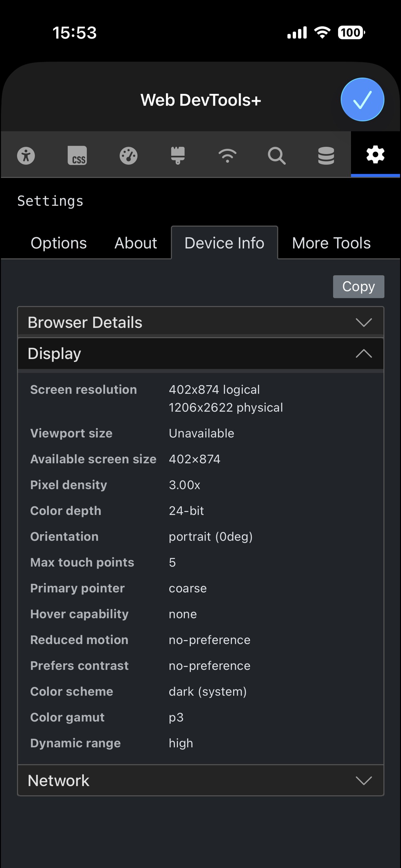Select the Color scheme value text

click(x=207, y=691)
